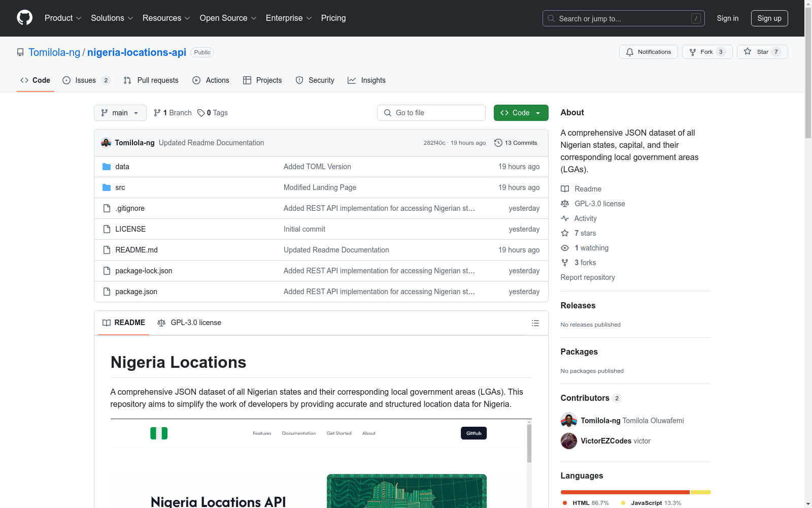Expand the Solutions menu

pos(112,18)
